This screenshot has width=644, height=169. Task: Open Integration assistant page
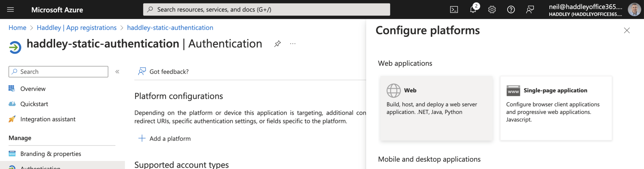tap(48, 119)
